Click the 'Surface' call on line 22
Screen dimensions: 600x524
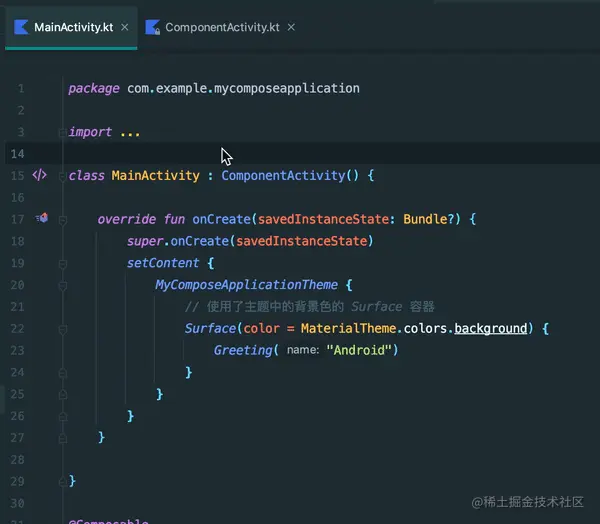[x=210, y=328]
